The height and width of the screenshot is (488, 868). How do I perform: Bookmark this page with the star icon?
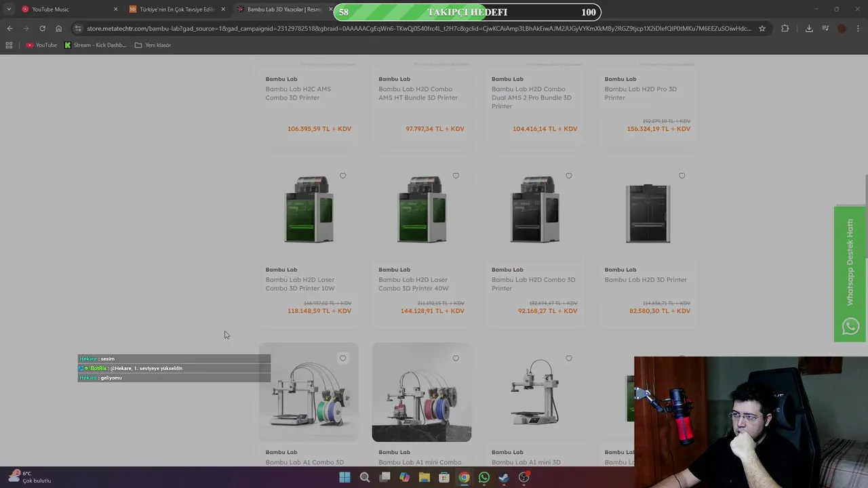point(762,28)
